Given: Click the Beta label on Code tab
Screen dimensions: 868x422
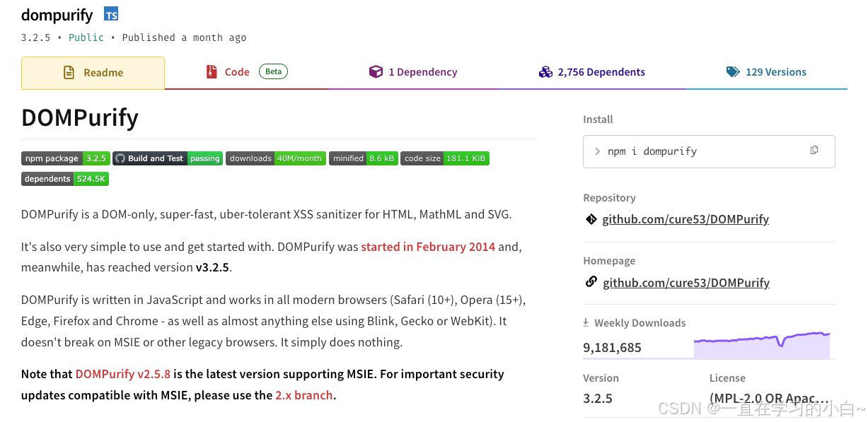Looking at the screenshot, I should (x=274, y=71).
